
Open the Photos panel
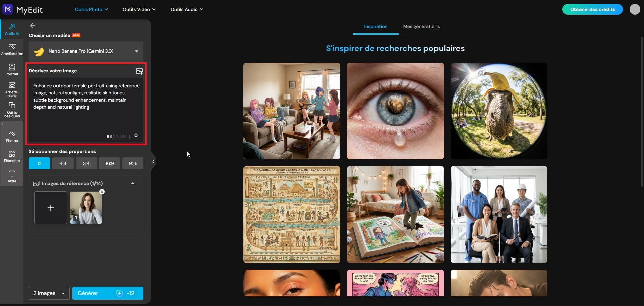pyautogui.click(x=12, y=136)
